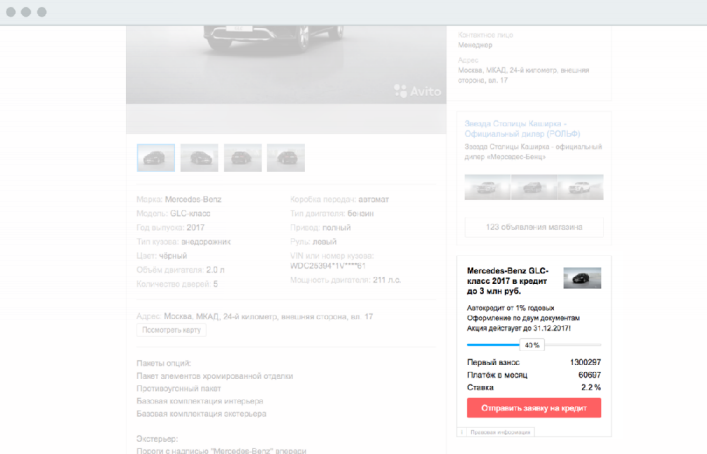Screen dimensions: 707x454
Task: Click the "Базовая комплектация интерьера" line
Action: click(x=200, y=401)
